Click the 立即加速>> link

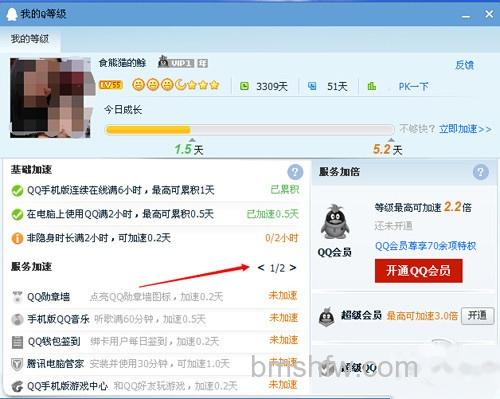coord(465,129)
